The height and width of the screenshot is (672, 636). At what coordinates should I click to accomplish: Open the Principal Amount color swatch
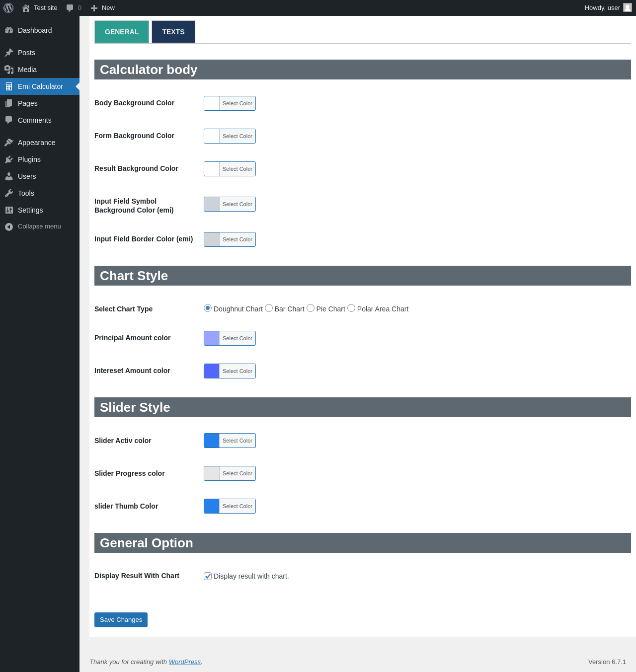(212, 338)
